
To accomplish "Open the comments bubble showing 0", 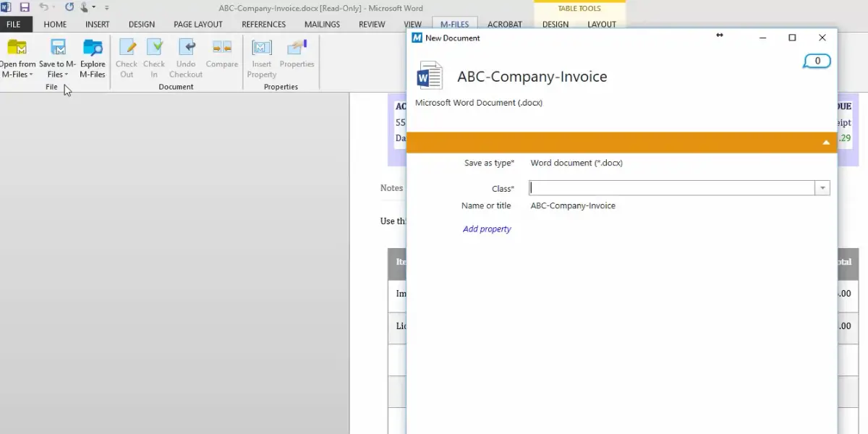I will 817,61.
